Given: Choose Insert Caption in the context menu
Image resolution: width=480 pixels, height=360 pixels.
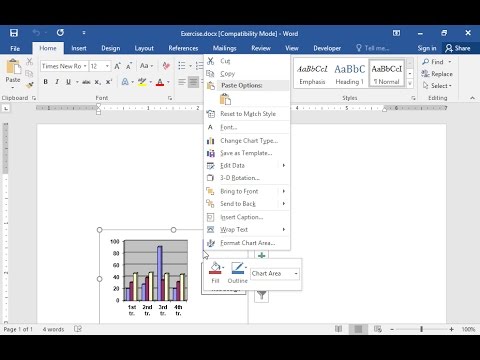Looking at the screenshot, I should coord(247,217).
